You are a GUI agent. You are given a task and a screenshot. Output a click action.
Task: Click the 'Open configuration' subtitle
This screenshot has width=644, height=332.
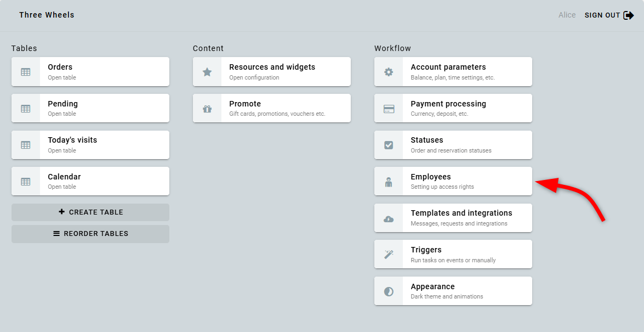(254, 77)
